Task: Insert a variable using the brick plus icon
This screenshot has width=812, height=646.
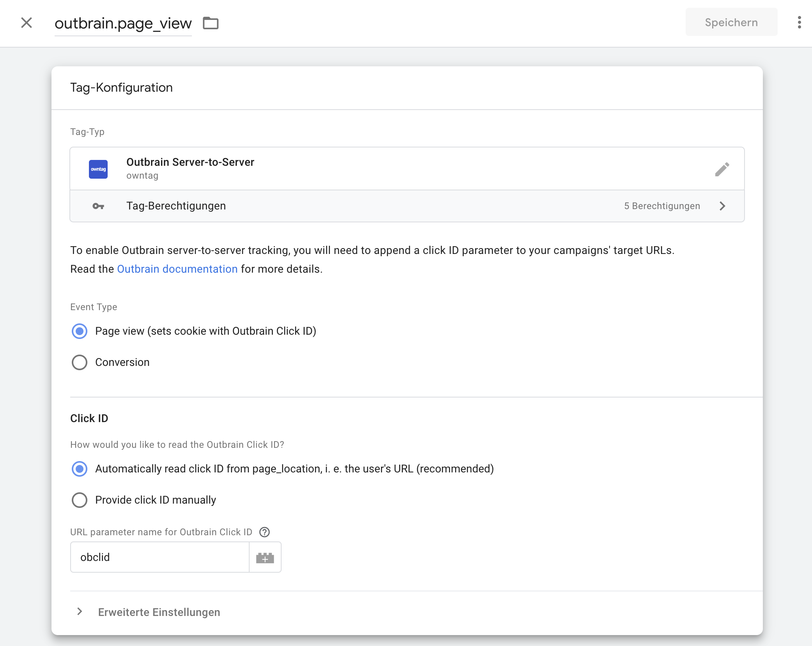Action: [x=265, y=557]
